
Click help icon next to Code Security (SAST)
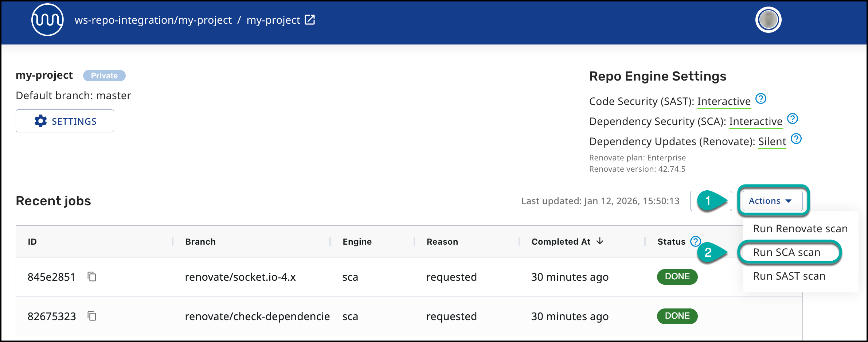pyautogui.click(x=761, y=99)
